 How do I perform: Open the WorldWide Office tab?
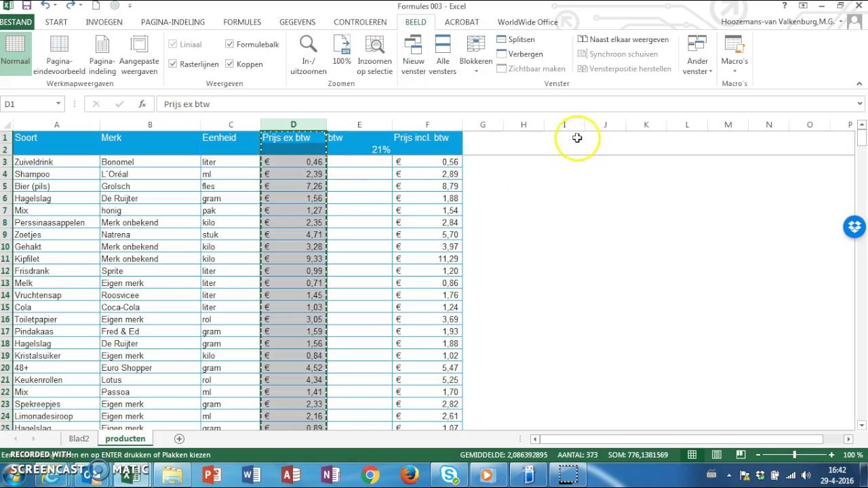click(528, 22)
